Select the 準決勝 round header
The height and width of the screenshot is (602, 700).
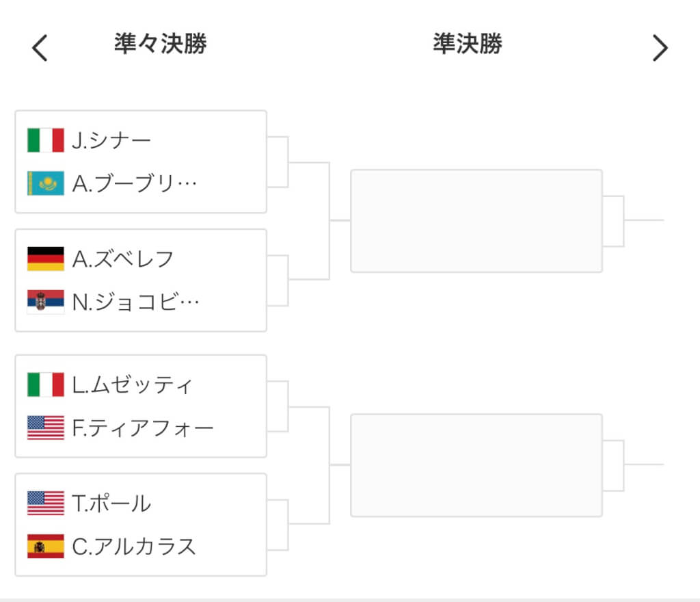468,44
